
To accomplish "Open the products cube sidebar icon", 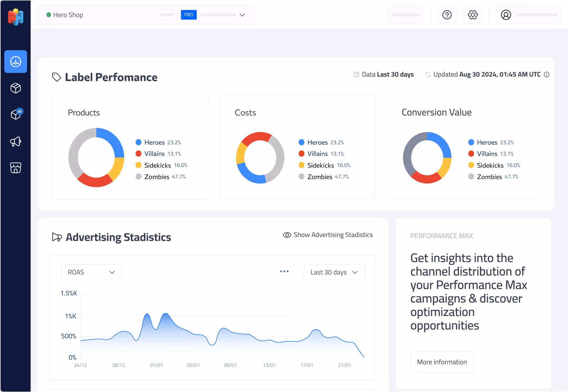I will coord(16,88).
